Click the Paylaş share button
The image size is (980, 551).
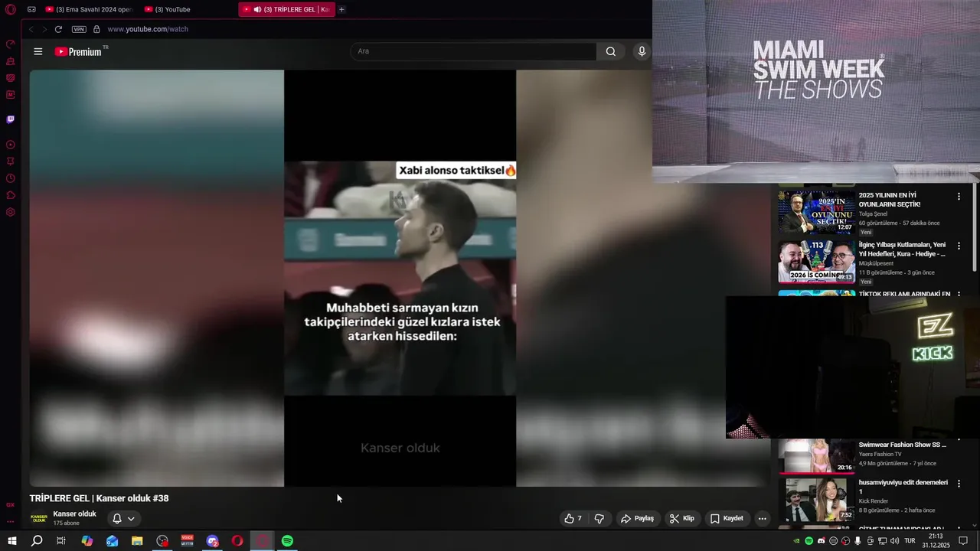(x=637, y=518)
